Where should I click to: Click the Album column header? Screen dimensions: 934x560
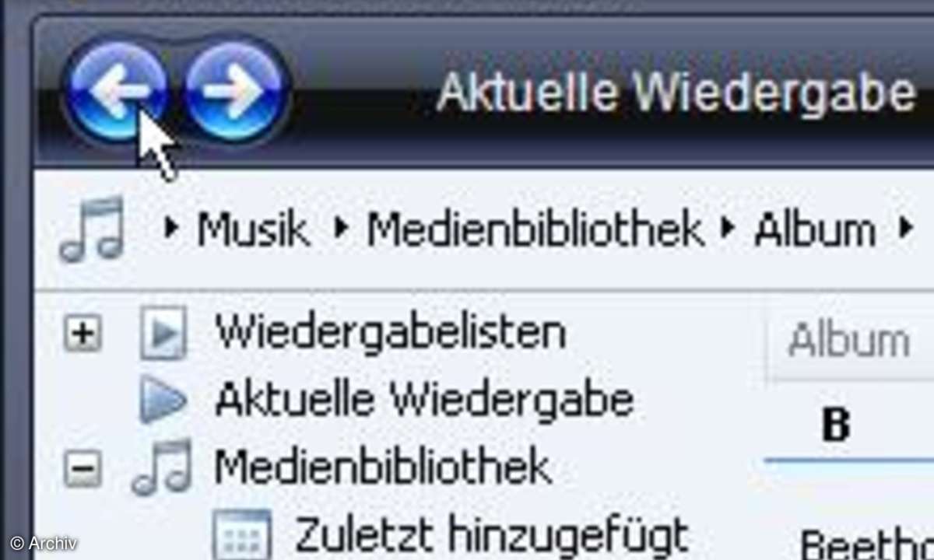[x=848, y=341]
